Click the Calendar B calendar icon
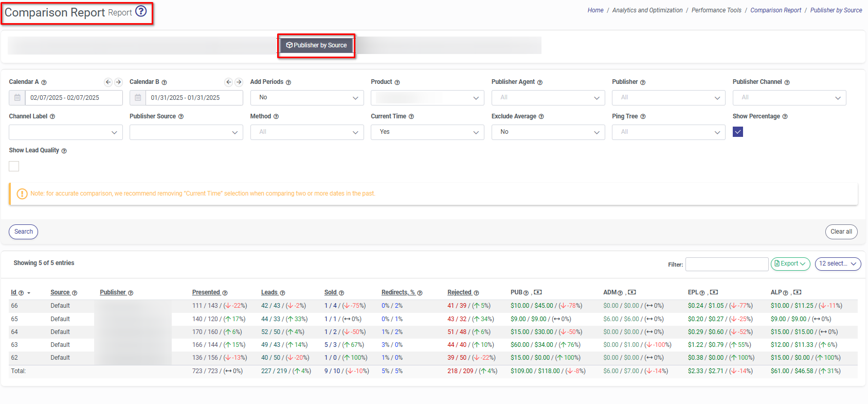The image size is (868, 404). 138,98
